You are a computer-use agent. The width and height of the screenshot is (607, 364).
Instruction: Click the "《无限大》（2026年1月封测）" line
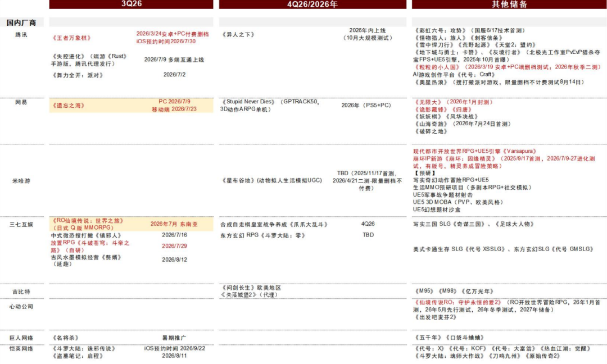tap(454, 102)
